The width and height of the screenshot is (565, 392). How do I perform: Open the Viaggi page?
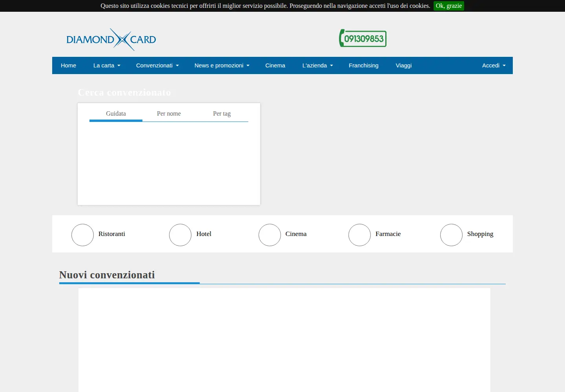[x=404, y=65]
